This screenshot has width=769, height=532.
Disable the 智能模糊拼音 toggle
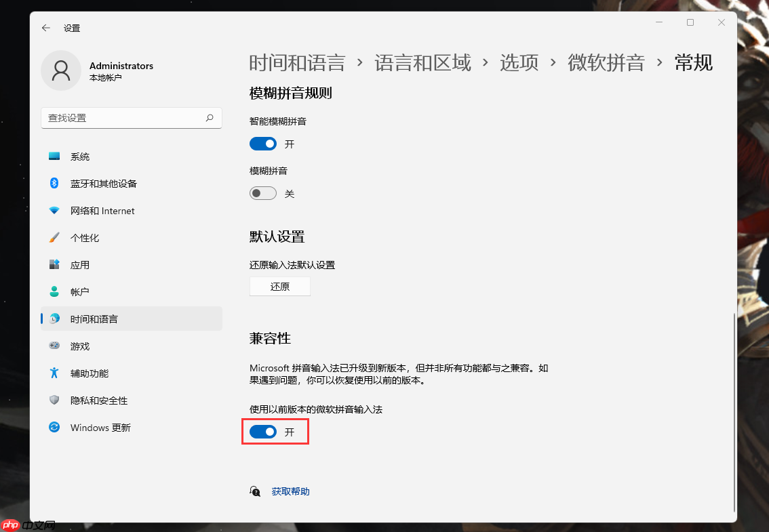pyautogui.click(x=263, y=144)
